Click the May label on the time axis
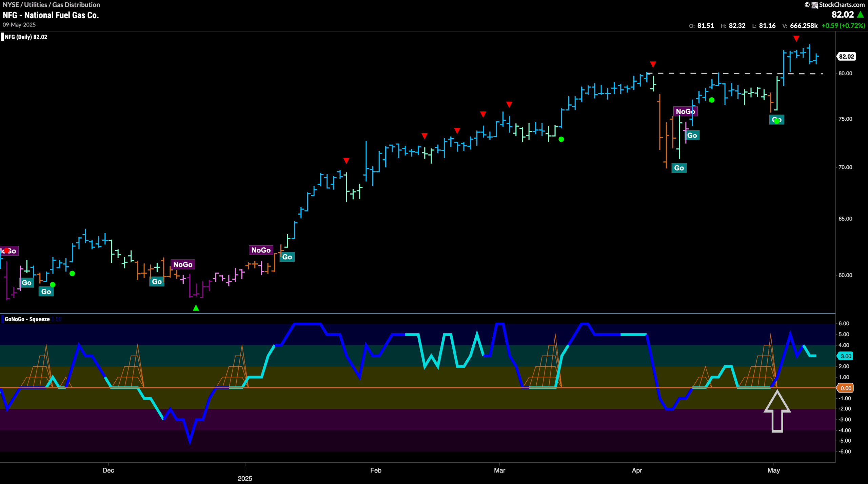 coord(774,470)
